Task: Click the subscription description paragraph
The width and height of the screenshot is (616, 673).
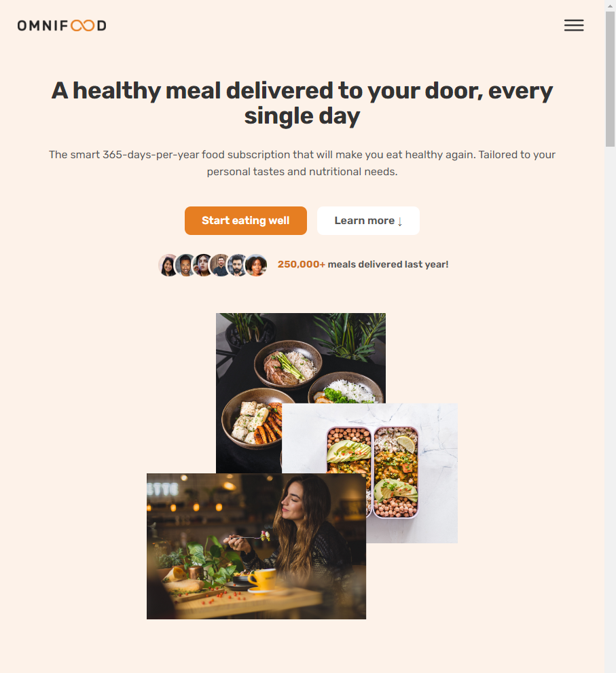Action: pos(302,163)
